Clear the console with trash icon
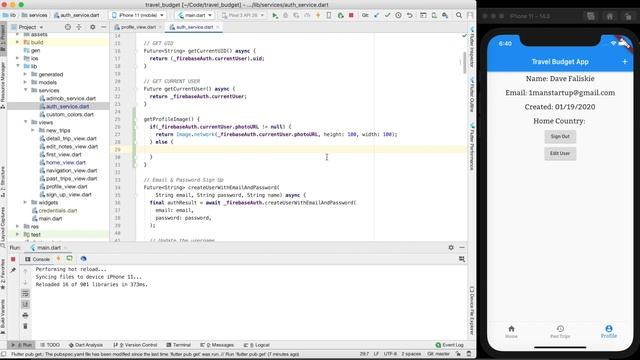The width and height of the screenshot is (640, 360). [25, 326]
